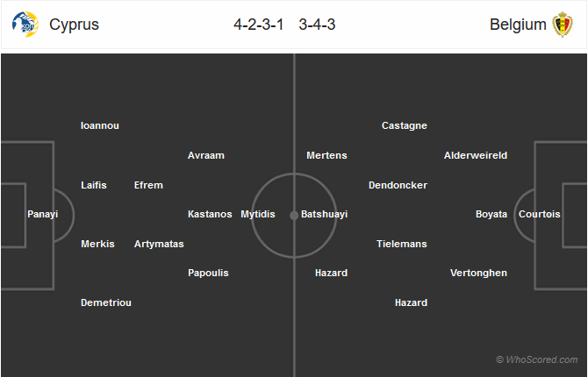Select Belgium forward Mertens
Screen dimensions: 588x377
(x=326, y=155)
